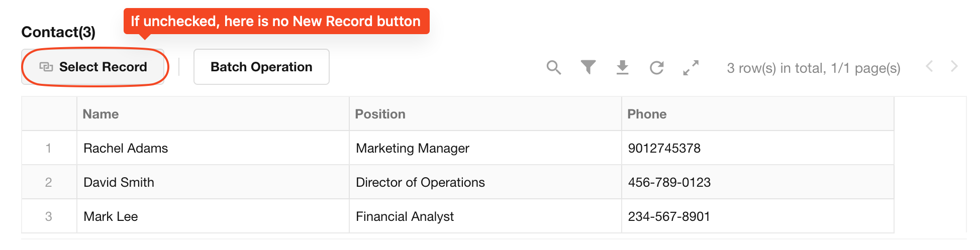Open Rachel Adams contact record

coord(126,148)
